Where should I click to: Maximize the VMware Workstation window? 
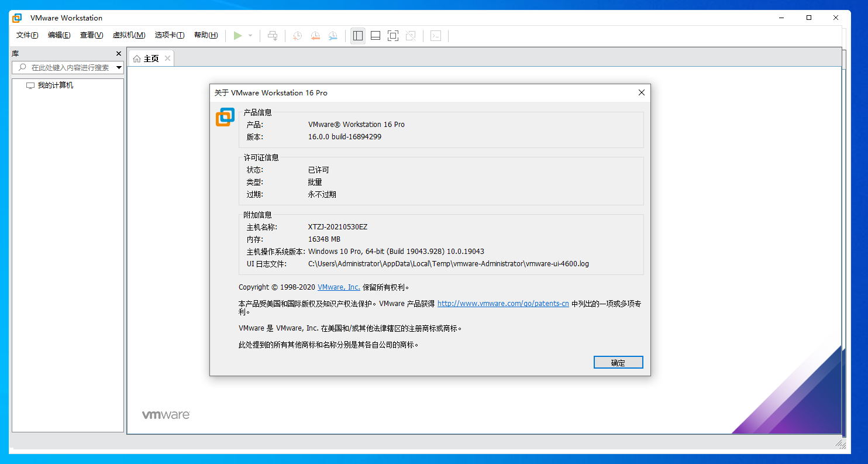click(809, 18)
